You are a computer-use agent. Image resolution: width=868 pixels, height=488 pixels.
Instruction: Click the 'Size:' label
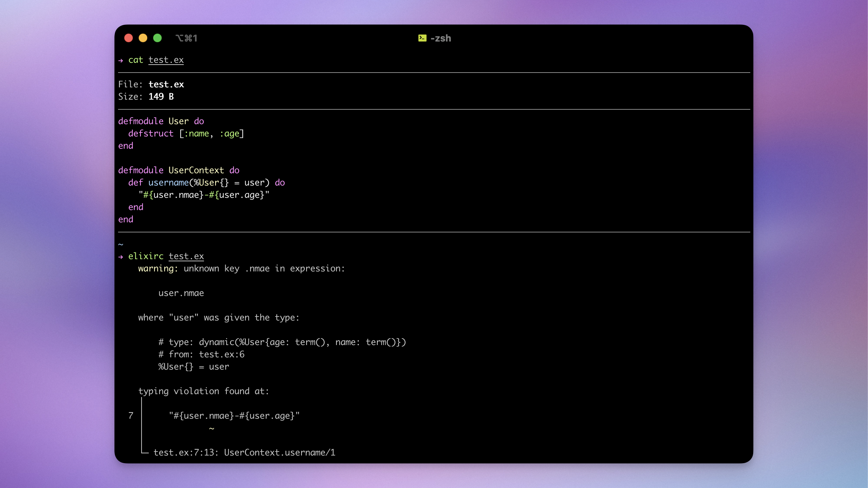(x=131, y=97)
